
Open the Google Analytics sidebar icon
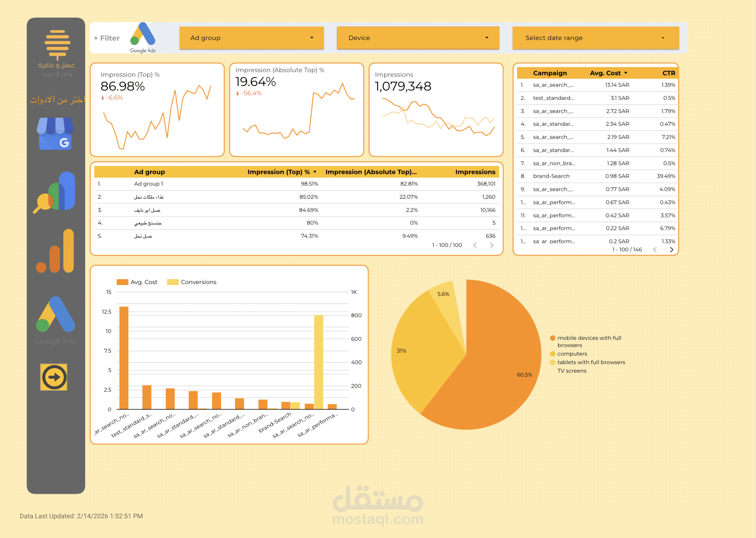click(x=55, y=251)
